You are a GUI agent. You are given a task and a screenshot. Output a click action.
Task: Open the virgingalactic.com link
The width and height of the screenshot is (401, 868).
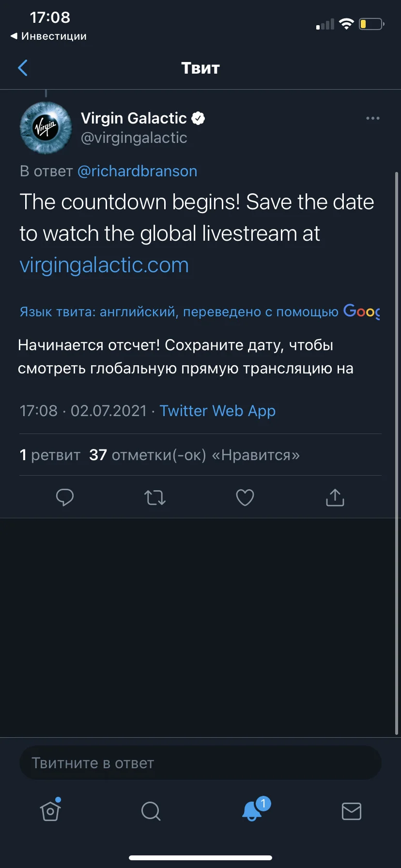pos(104,265)
